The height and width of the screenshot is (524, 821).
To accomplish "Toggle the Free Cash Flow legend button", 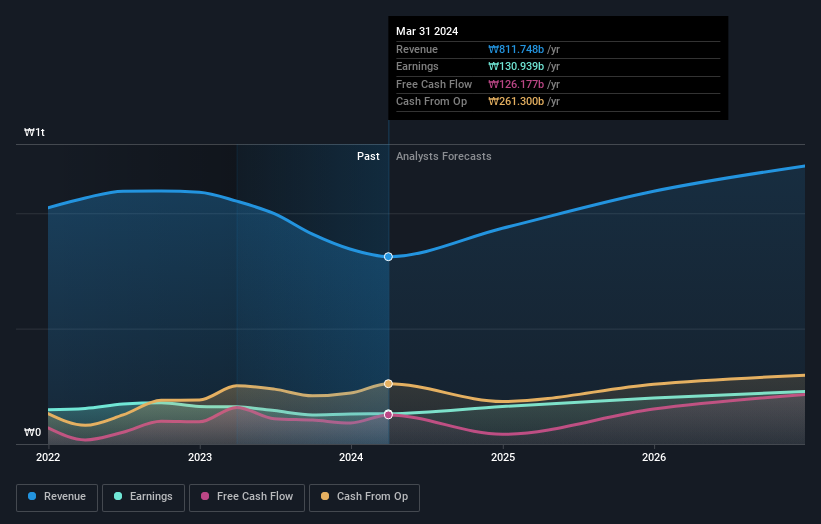I will 247,497.
